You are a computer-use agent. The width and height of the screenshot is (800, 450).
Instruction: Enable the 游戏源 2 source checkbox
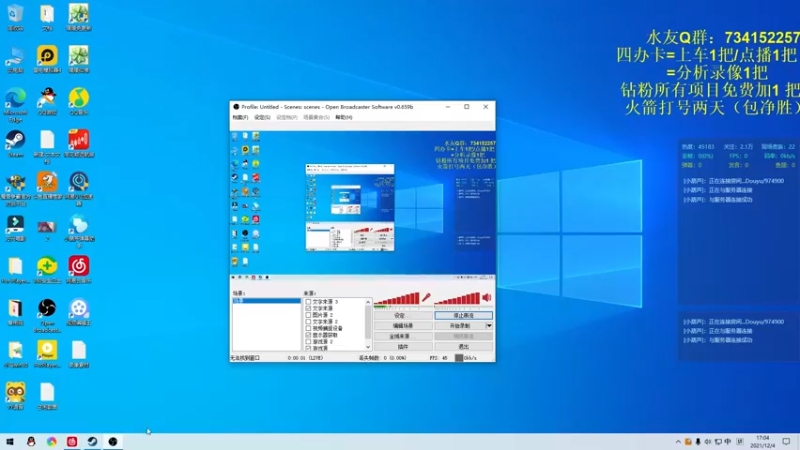point(308,341)
